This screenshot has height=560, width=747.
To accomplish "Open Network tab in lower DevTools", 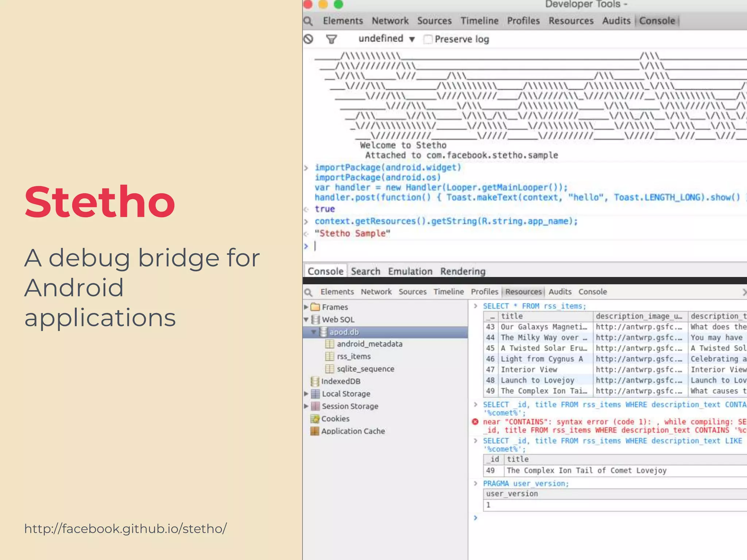I will [376, 292].
